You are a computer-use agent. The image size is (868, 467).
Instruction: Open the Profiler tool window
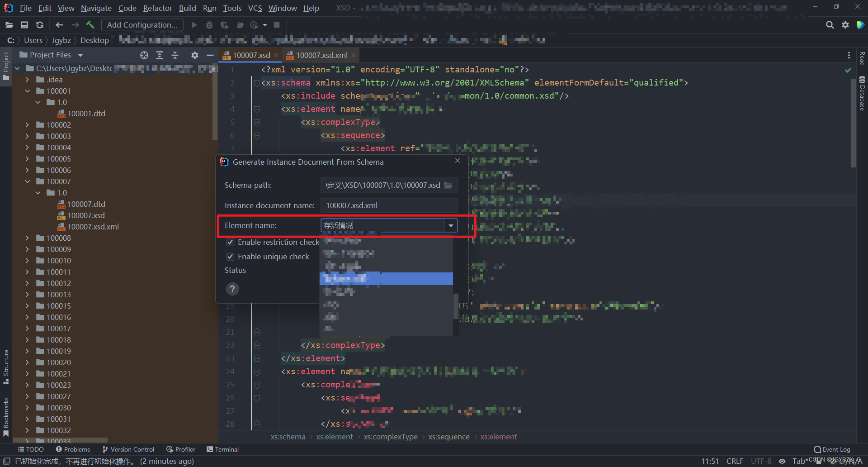(x=181, y=449)
